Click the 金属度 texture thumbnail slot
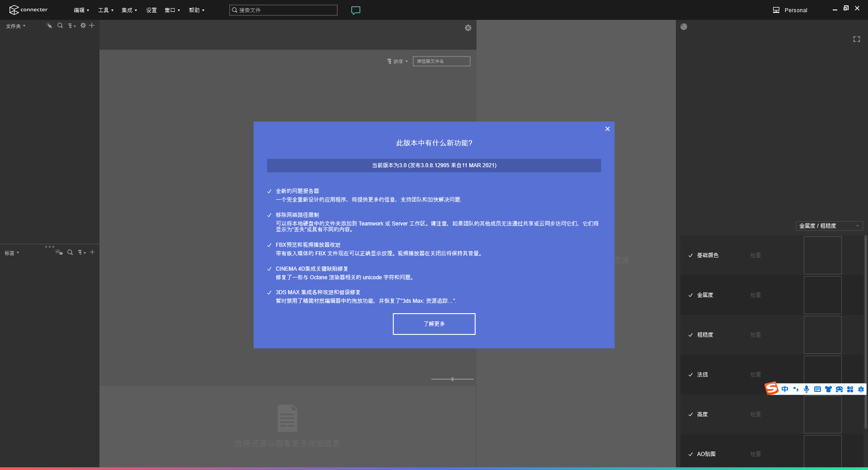This screenshot has width=868, height=470. [x=823, y=295]
